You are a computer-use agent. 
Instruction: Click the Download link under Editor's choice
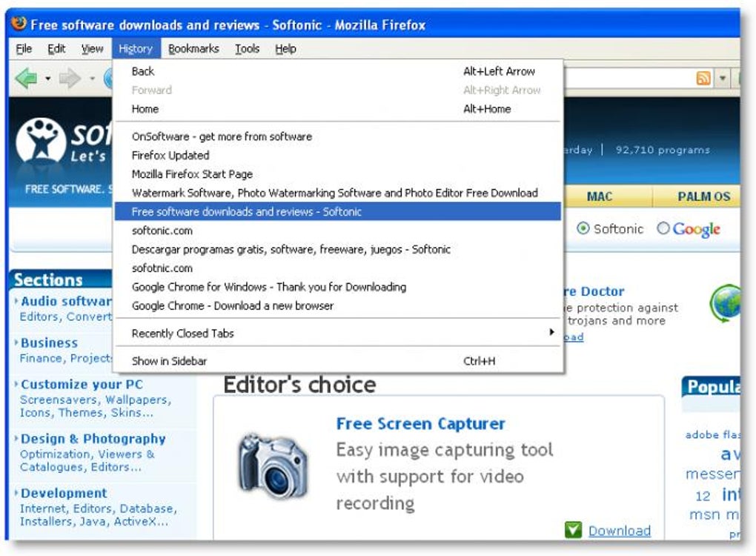point(620,531)
